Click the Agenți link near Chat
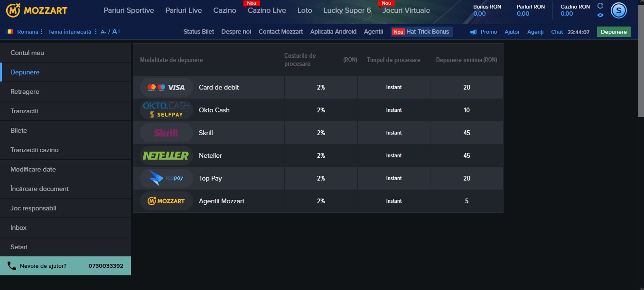 [x=535, y=32]
